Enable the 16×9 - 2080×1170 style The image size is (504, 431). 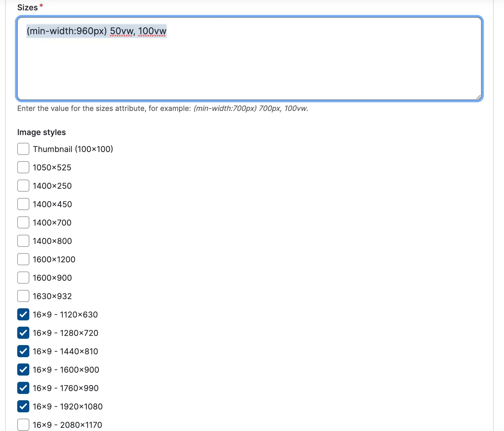click(23, 424)
